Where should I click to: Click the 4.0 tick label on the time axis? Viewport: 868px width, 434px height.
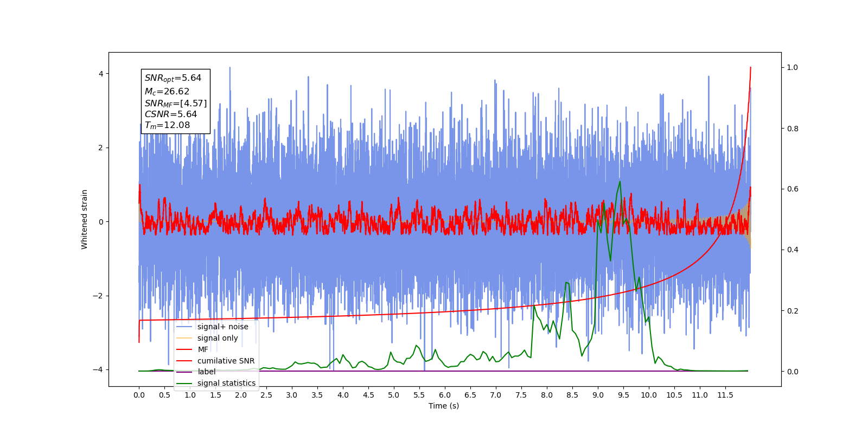coord(343,395)
